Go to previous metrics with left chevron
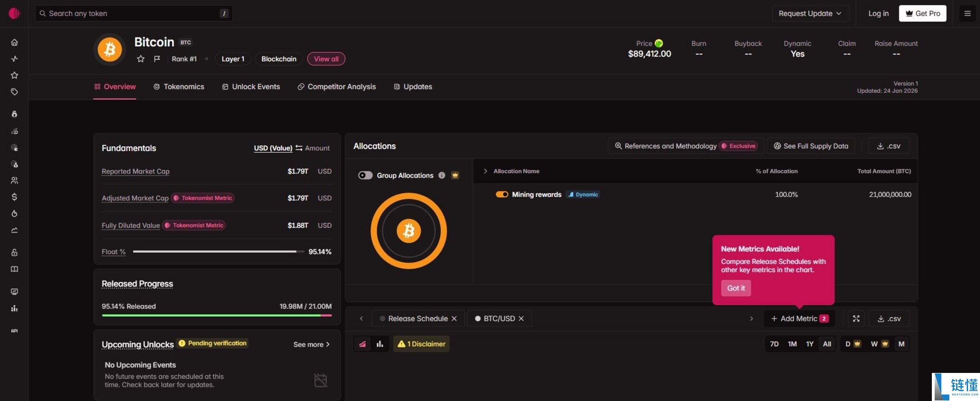The height and width of the screenshot is (401, 980). [361, 318]
